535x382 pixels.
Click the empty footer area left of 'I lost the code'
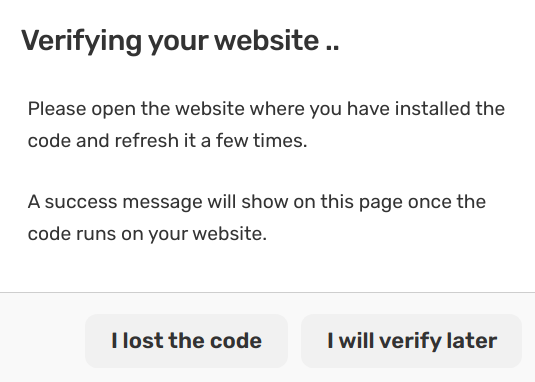(42, 341)
